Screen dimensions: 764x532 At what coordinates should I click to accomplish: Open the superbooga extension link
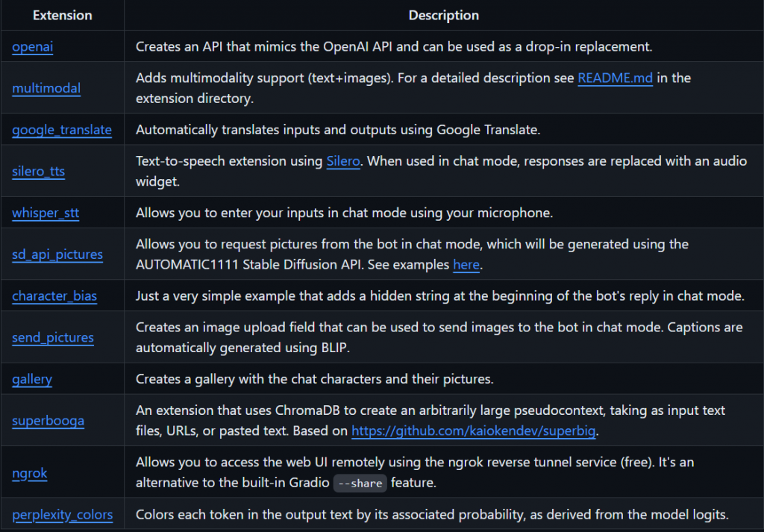48,420
